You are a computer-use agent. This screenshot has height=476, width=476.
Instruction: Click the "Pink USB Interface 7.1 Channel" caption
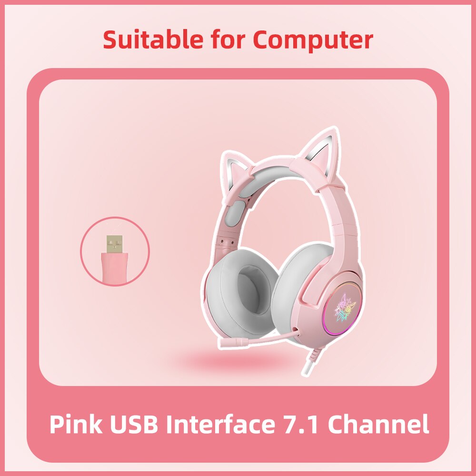click(239, 425)
